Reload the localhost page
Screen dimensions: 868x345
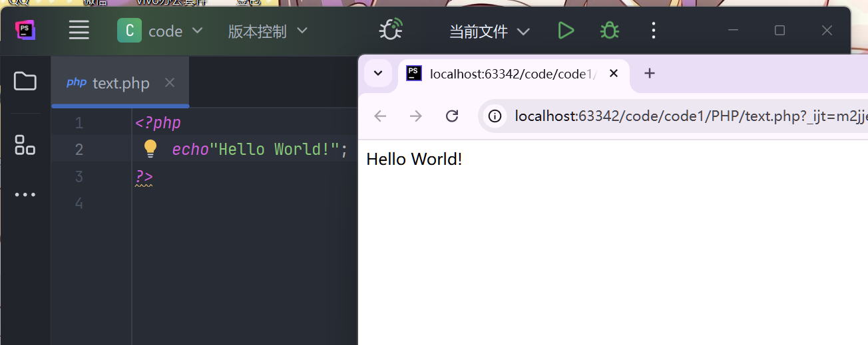[x=452, y=116]
